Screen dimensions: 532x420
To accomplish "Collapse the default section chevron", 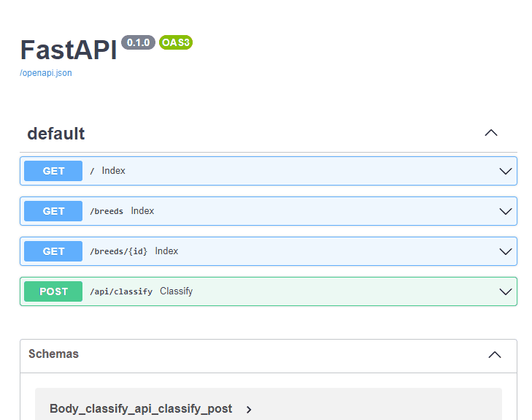I will pyautogui.click(x=491, y=133).
